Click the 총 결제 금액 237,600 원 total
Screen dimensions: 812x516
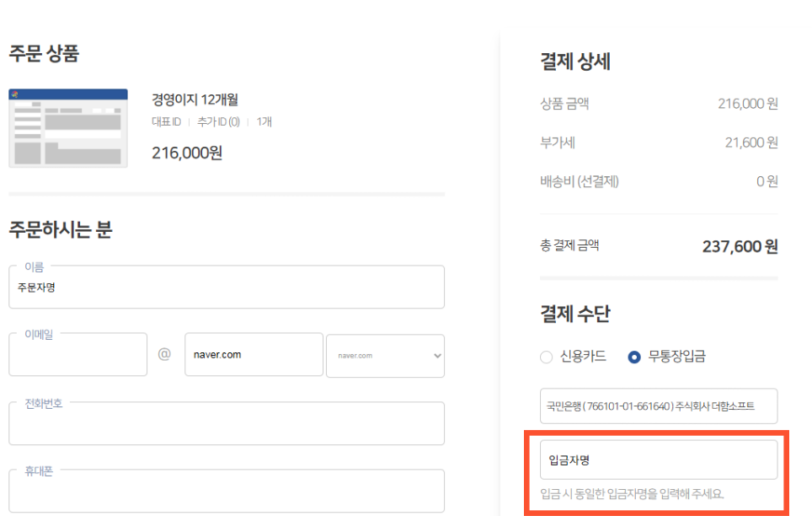[x=740, y=246]
